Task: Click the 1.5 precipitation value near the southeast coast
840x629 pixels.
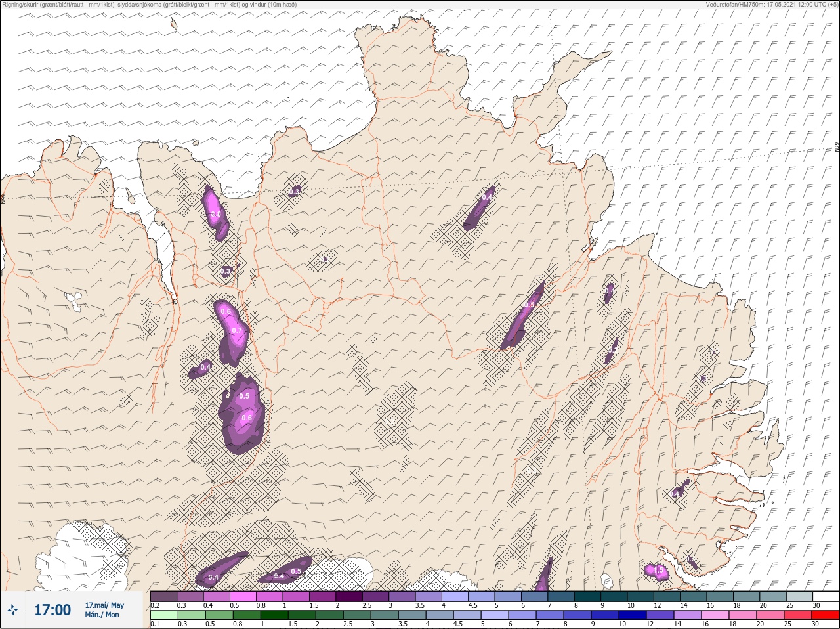Action: point(659,571)
